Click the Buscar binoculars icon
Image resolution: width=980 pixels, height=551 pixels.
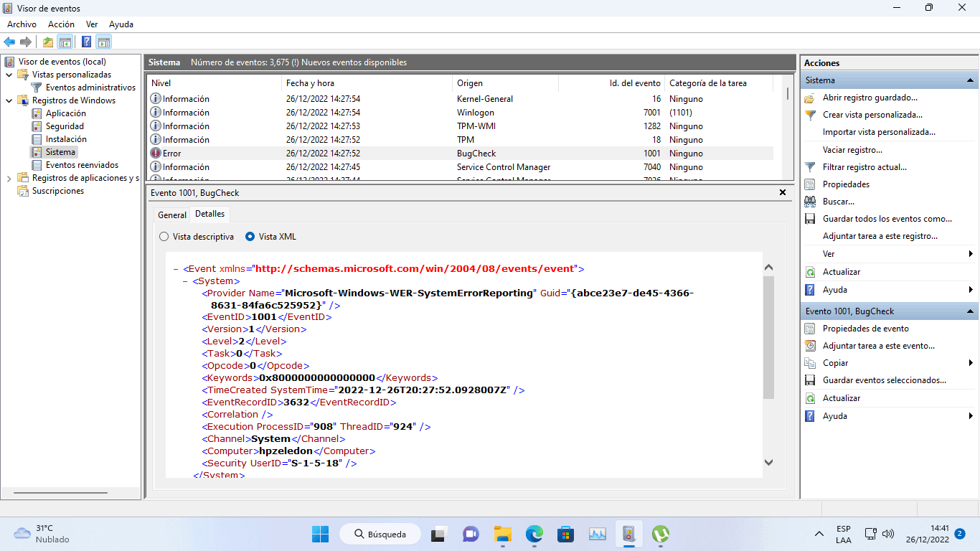tap(810, 202)
